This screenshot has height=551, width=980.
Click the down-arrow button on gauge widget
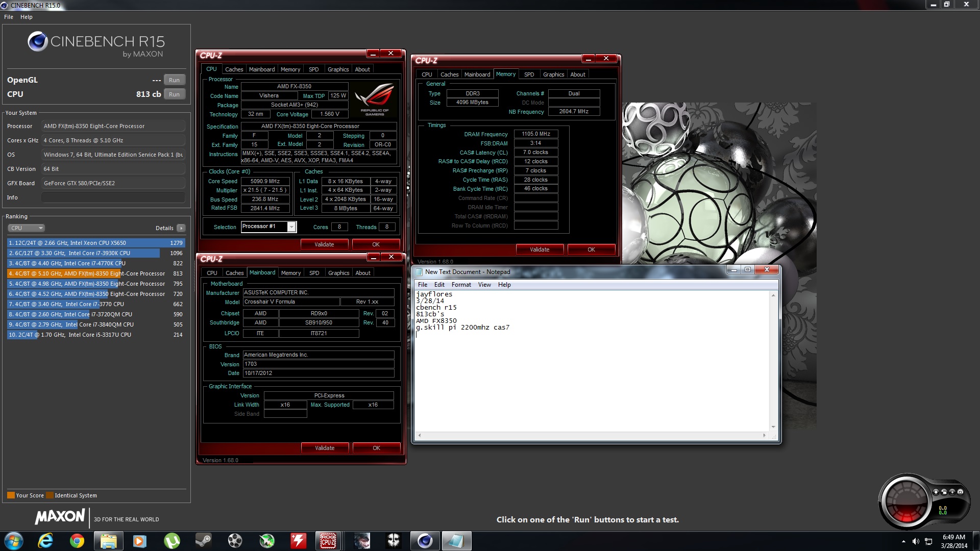pyautogui.click(x=936, y=492)
